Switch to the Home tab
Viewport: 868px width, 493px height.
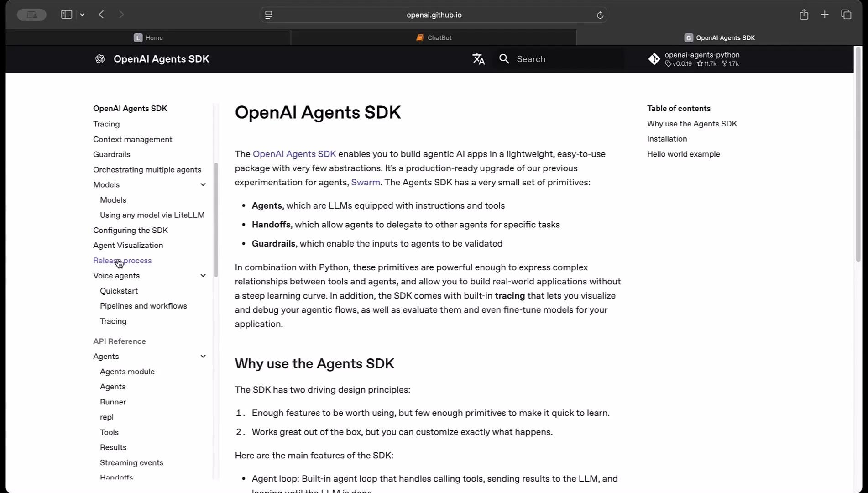[148, 37]
